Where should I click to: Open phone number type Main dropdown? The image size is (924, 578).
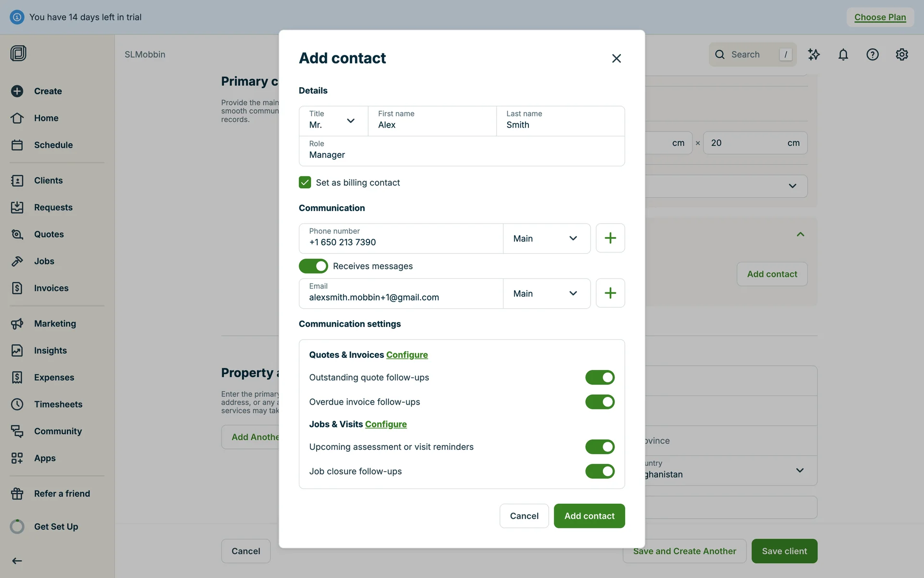(x=546, y=238)
